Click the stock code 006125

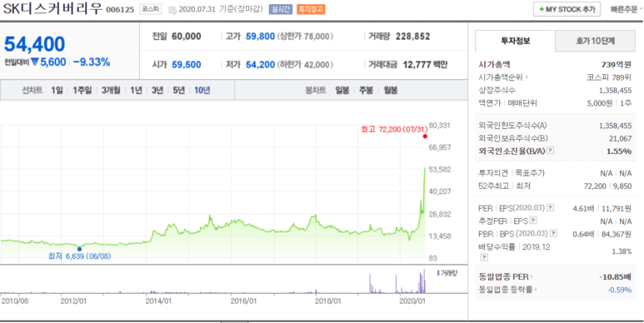(120, 9)
